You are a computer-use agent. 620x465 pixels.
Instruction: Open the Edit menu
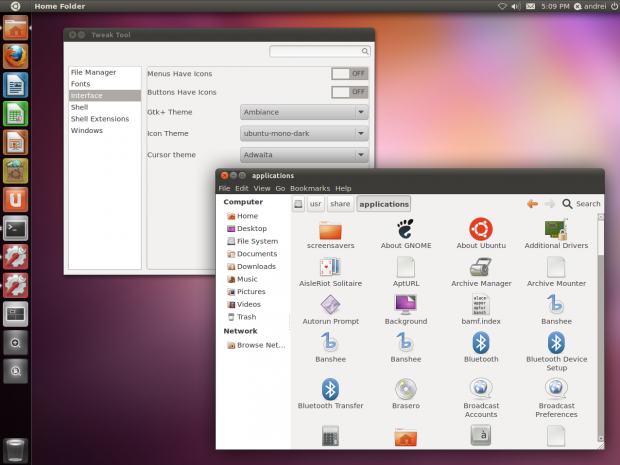click(x=242, y=189)
